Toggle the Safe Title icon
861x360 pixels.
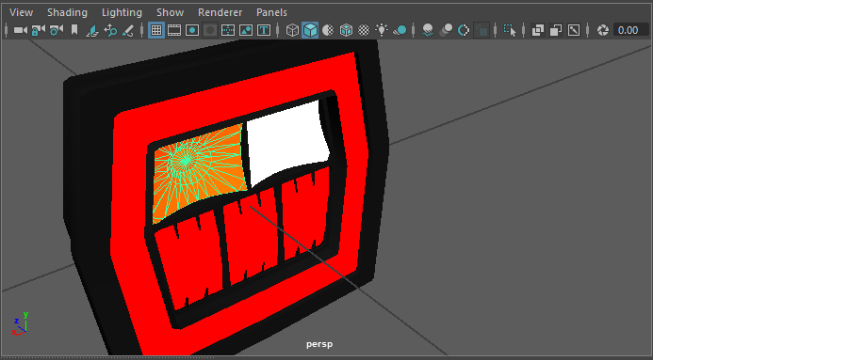(264, 30)
